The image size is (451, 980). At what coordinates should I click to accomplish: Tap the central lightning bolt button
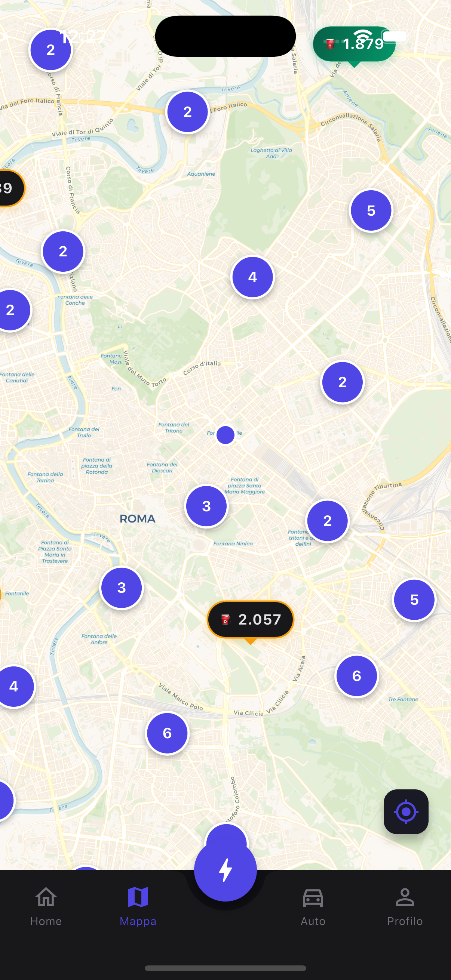pos(225,870)
